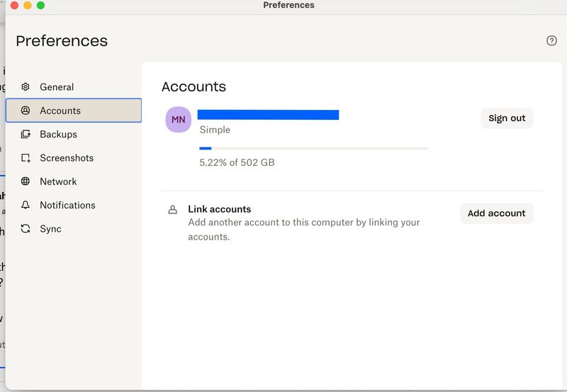This screenshot has width=567, height=392.
Task: Click the Link accounts heading
Action: coord(219,209)
